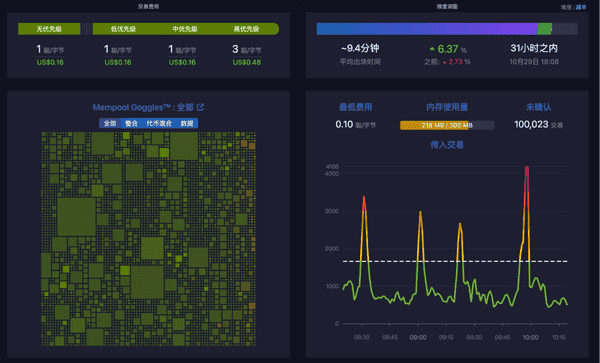Select the 代币混合 Goggles filter
This screenshot has width=600, height=363.
pos(159,123)
